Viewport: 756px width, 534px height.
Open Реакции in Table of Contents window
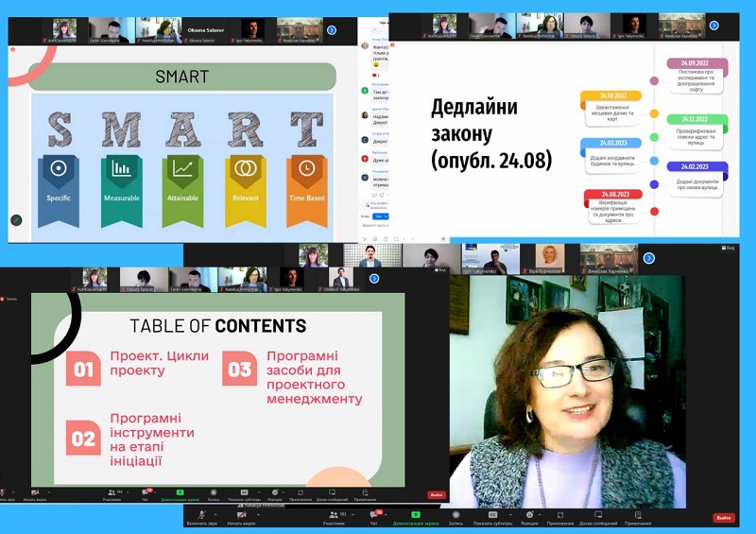pos(275,495)
